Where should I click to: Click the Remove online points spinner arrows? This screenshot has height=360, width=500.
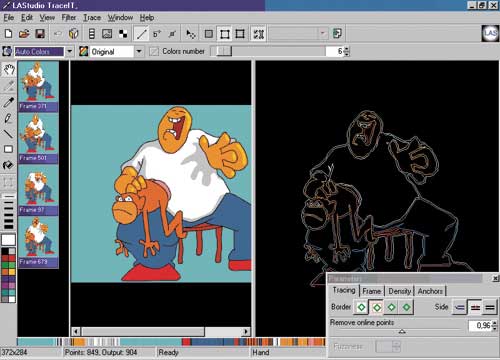[494, 325]
